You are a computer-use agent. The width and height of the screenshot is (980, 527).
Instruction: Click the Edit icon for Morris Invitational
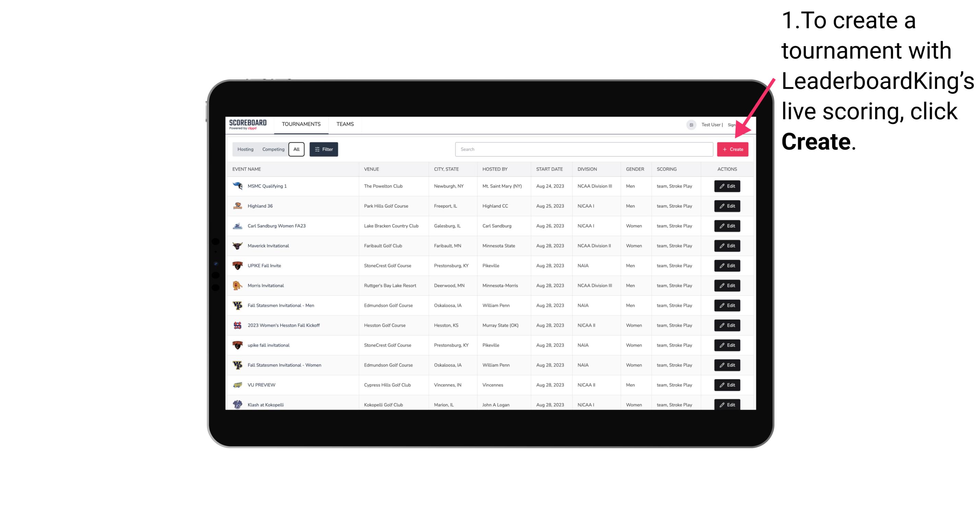(727, 285)
